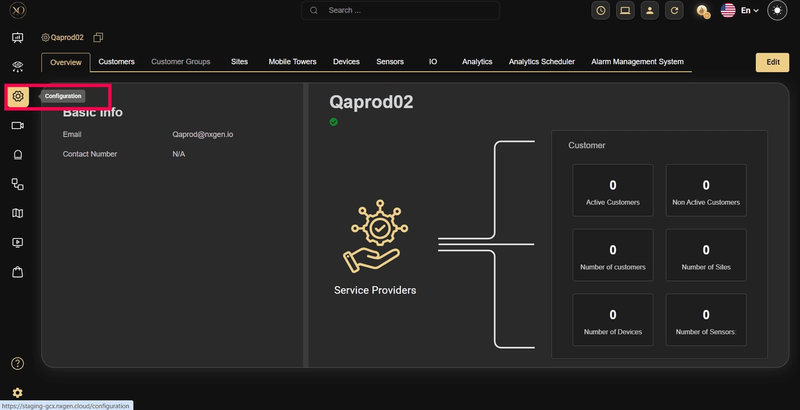800x410 pixels.
Task: Click the search magnifier icon
Action: tap(314, 10)
